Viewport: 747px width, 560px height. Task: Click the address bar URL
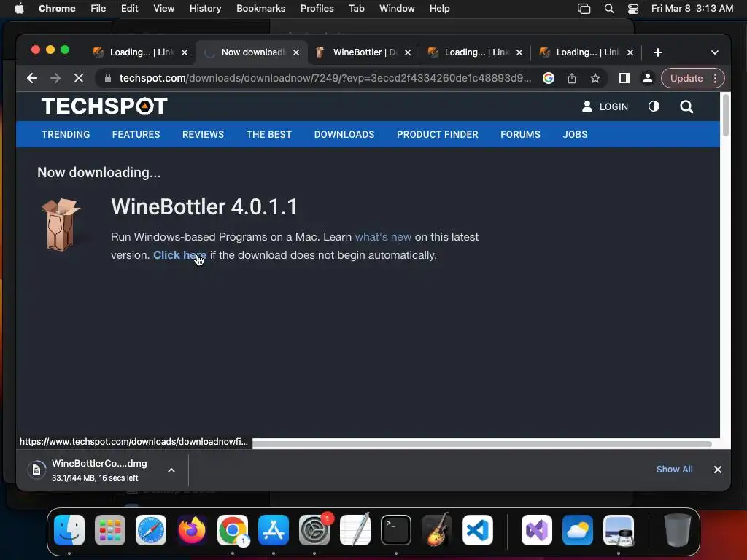click(x=325, y=78)
